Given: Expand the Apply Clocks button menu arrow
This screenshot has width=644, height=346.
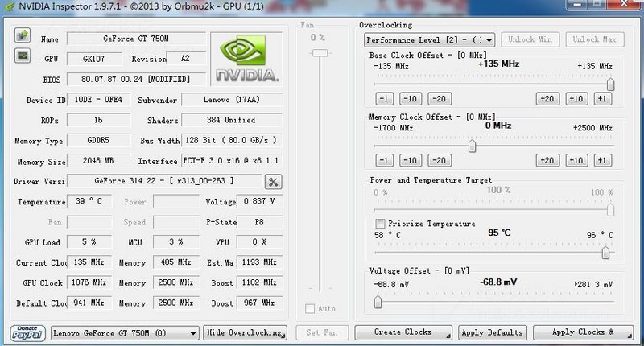Looking at the screenshot, I should click(x=629, y=336).
